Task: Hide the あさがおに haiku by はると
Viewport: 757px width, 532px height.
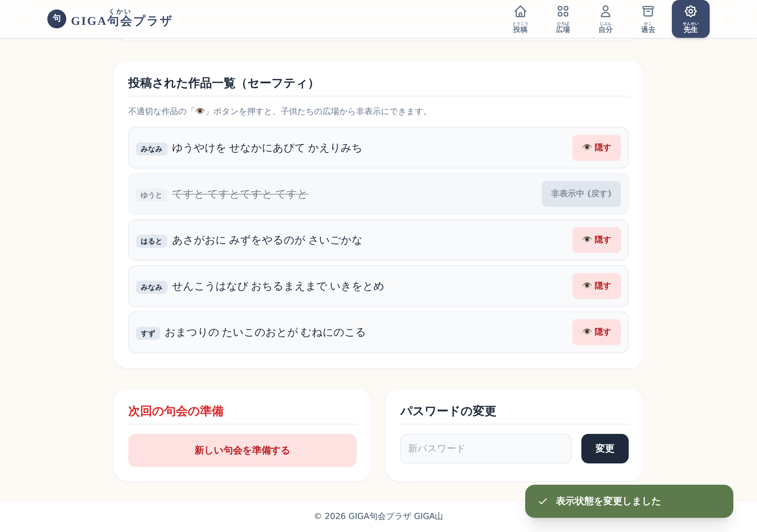Action: tap(596, 240)
